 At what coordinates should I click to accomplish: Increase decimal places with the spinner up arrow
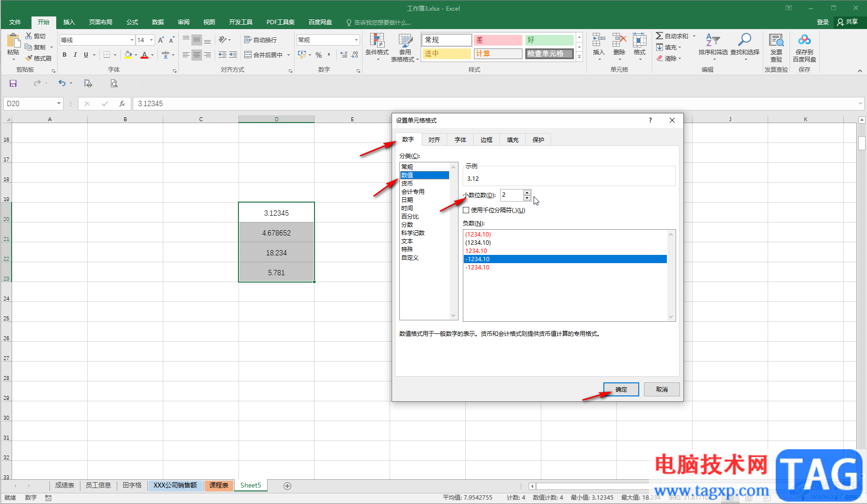click(x=527, y=192)
